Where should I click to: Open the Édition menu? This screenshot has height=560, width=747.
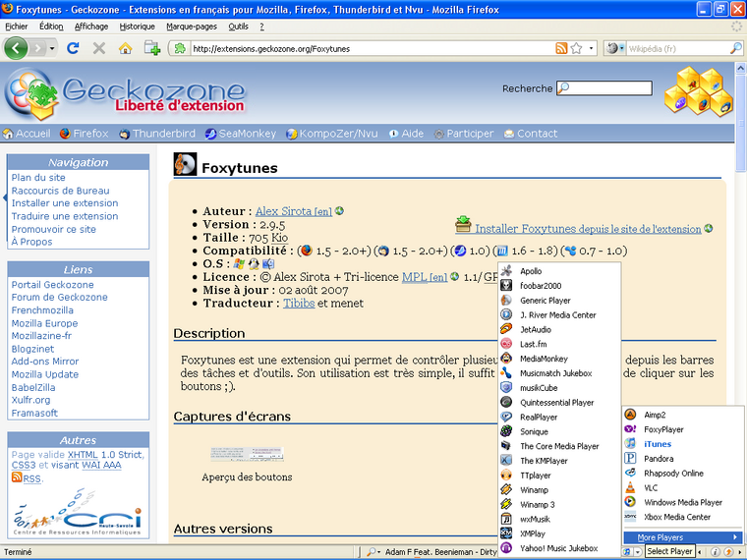click(51, 27)
